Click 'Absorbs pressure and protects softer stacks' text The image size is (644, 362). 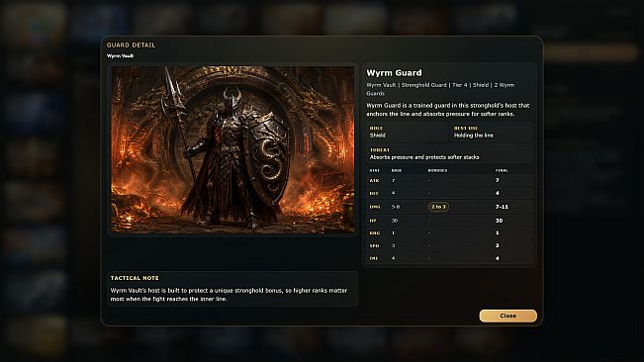tap(424, 157)
